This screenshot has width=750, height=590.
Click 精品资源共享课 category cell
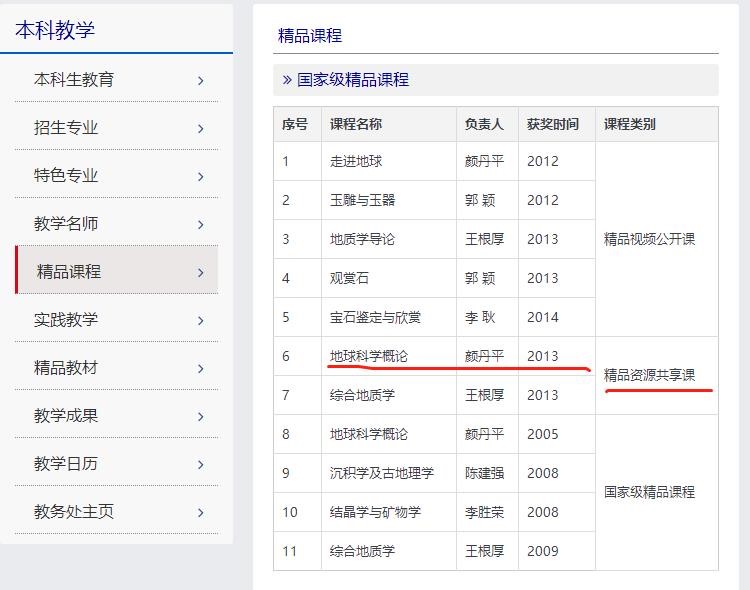pyautogui.click(x=649, y=376)
